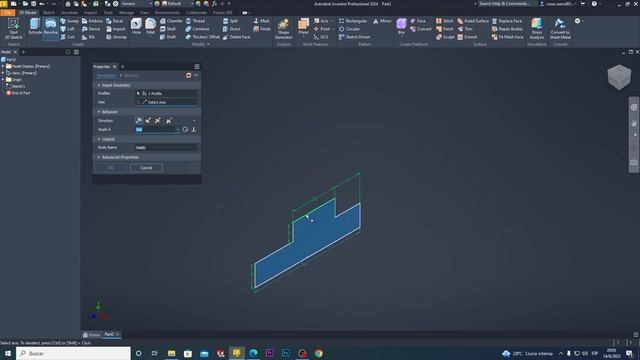The width and height of the screenshot is (640, 360).
Task: Click the Patch surface tool
Action: [x=444, y=29]
